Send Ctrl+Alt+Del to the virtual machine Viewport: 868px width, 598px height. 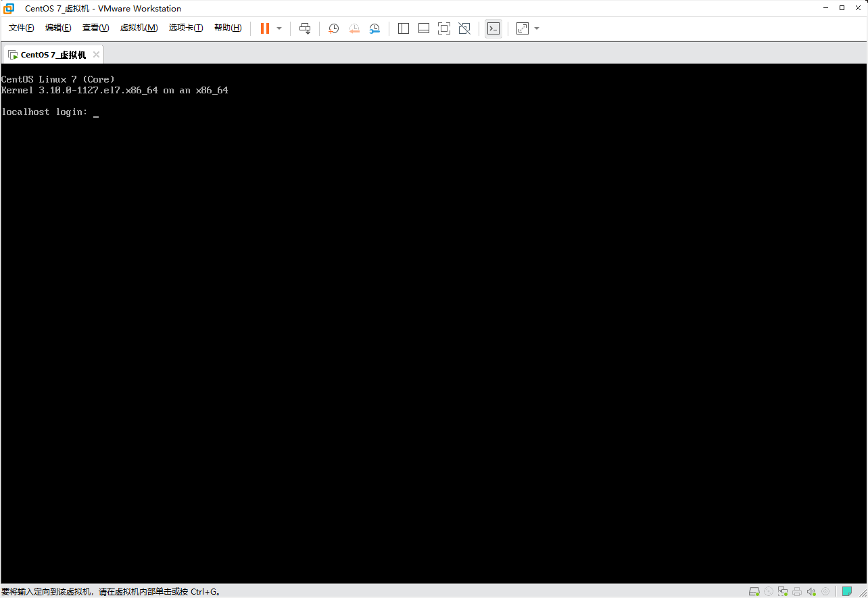click(305, 28)
